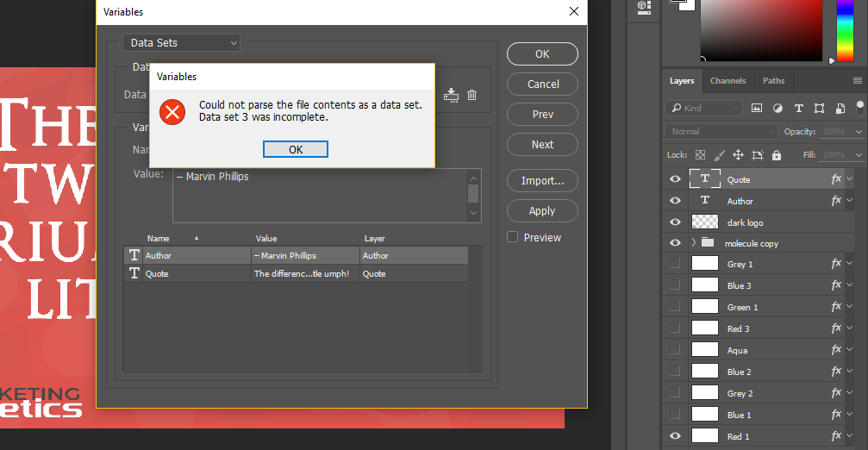The height and width of the screenshot is (450, 868).
Task: Open the Layers panel menu
Action: 858,81
